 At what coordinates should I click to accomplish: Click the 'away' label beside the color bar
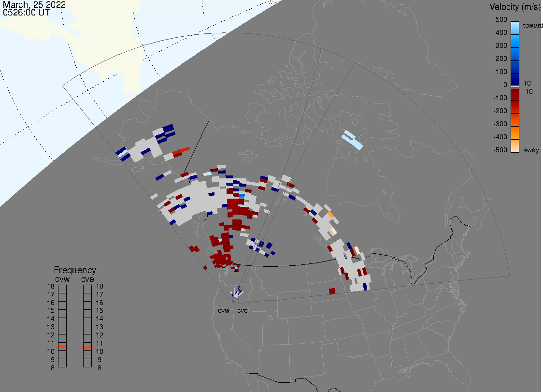[531, 150]
